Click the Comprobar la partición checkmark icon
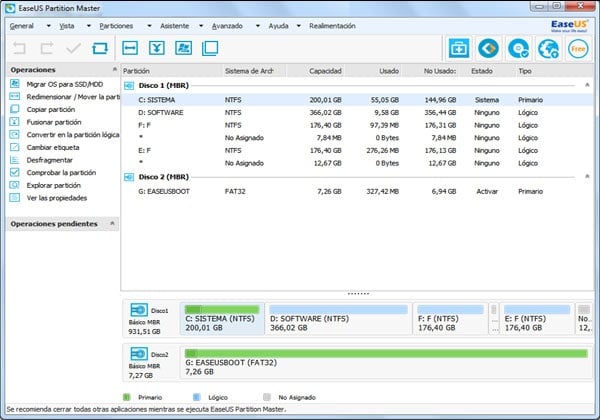 15,173
